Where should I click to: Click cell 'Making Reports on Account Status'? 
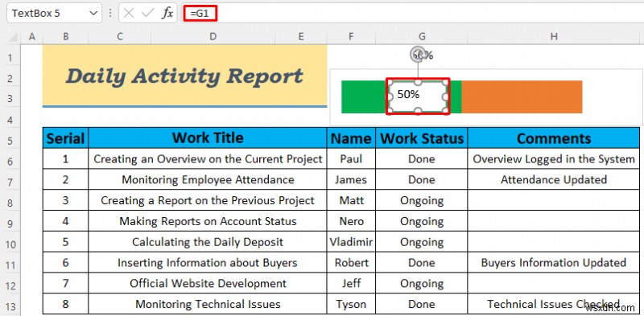[x=208, y=221]
